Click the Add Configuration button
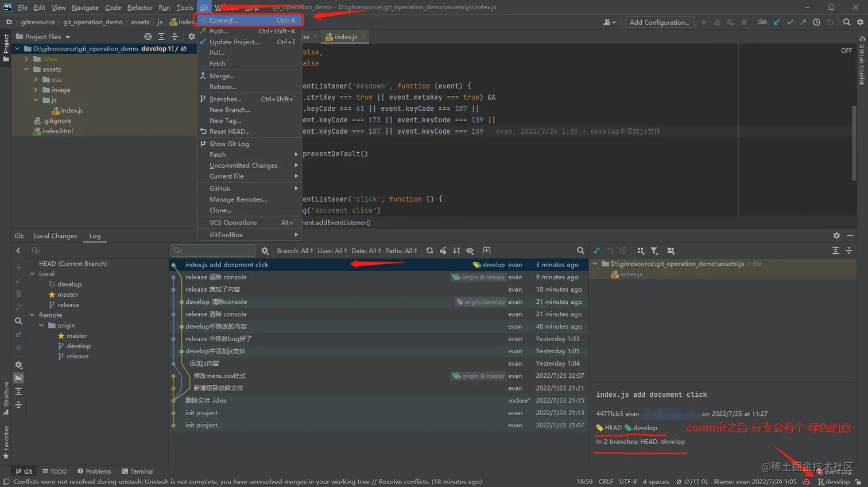Image resolution: width=868 pixels, height=487 pixels. click(x=659, y=22)
